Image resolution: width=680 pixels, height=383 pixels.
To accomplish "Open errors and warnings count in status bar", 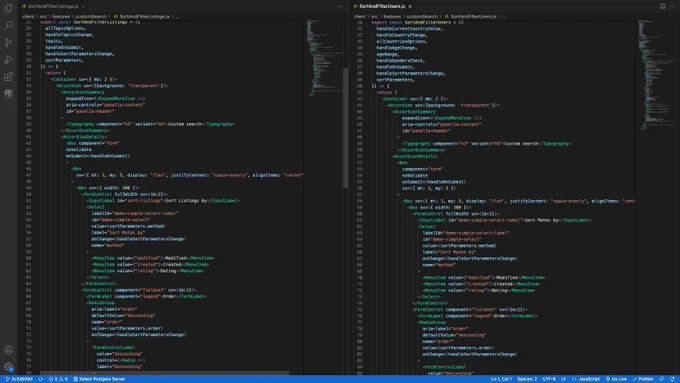I will click(x=58, y=379).
